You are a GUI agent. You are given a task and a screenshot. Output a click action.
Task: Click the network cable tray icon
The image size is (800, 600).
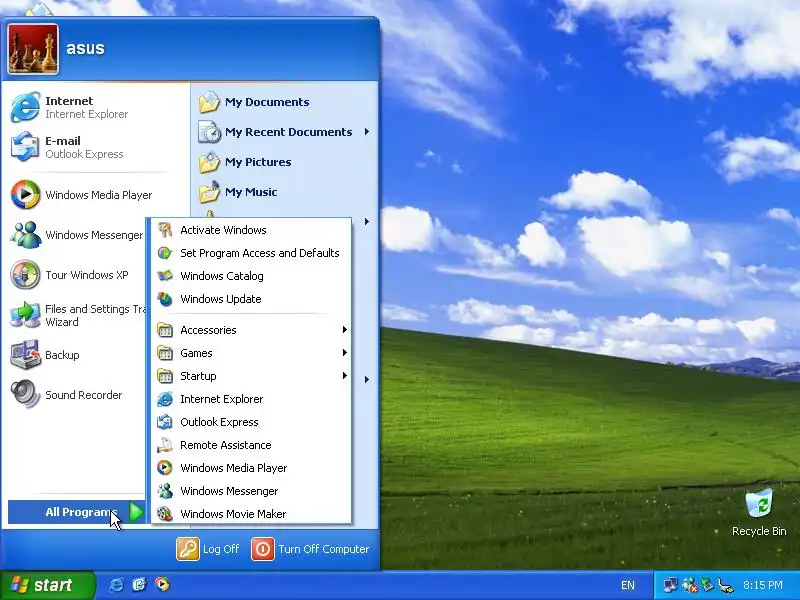pos(726,585)
